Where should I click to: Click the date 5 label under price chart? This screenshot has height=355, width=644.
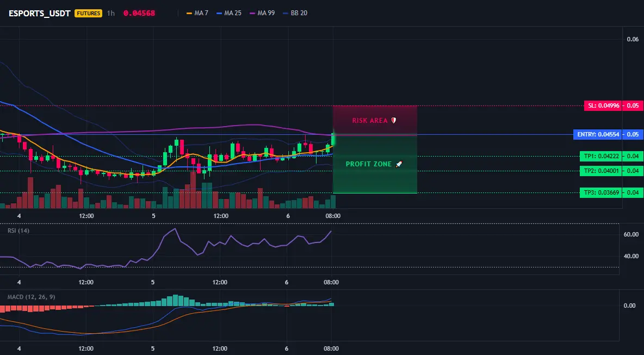click(153, 216)
